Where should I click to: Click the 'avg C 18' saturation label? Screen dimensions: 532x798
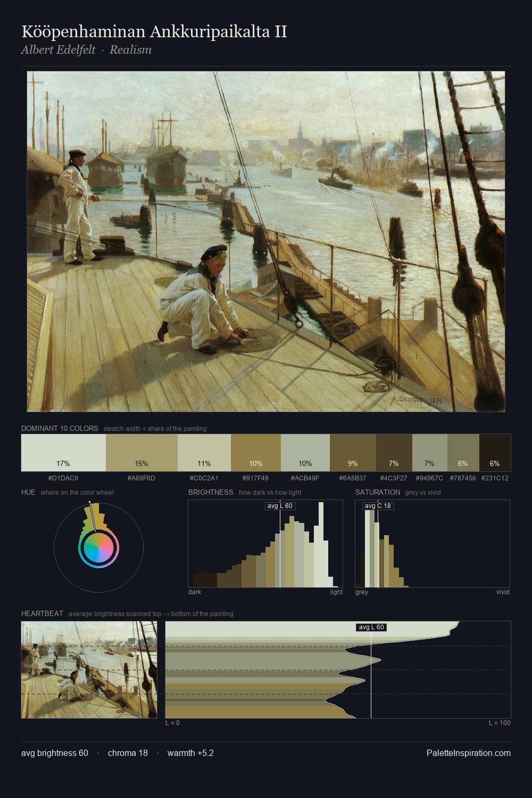pyautogui.click(x=378, y=506)
